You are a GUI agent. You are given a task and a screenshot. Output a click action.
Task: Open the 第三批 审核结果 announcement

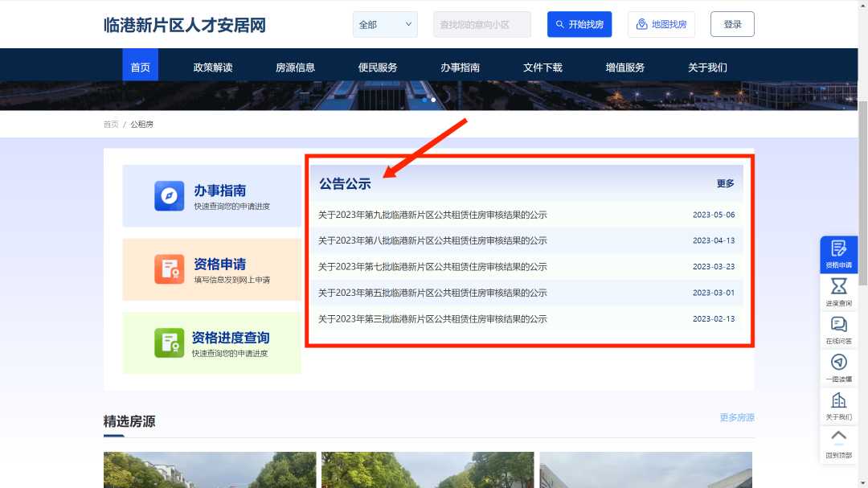(432, 319)
